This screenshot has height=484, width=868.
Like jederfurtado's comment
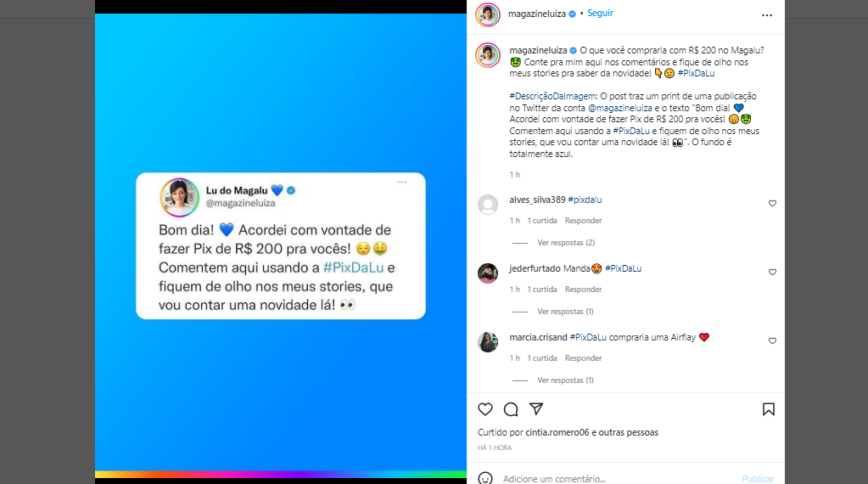click(772, 272)
